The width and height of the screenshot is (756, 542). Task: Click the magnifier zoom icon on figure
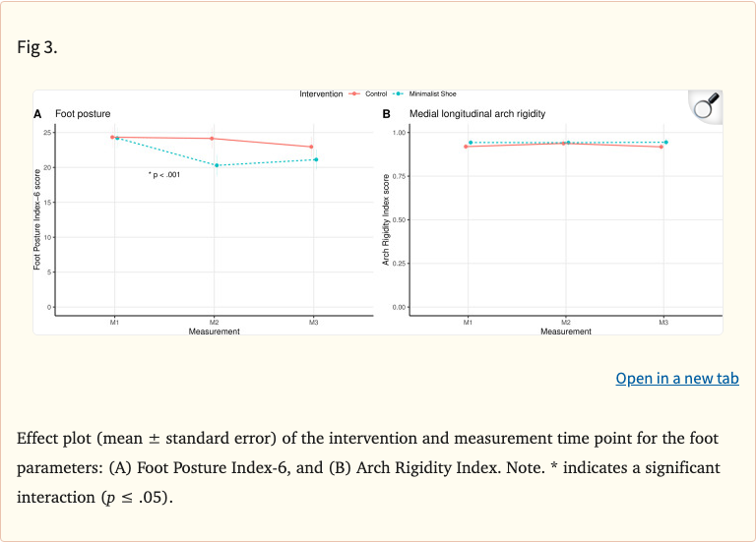click(x=707, y=106)
